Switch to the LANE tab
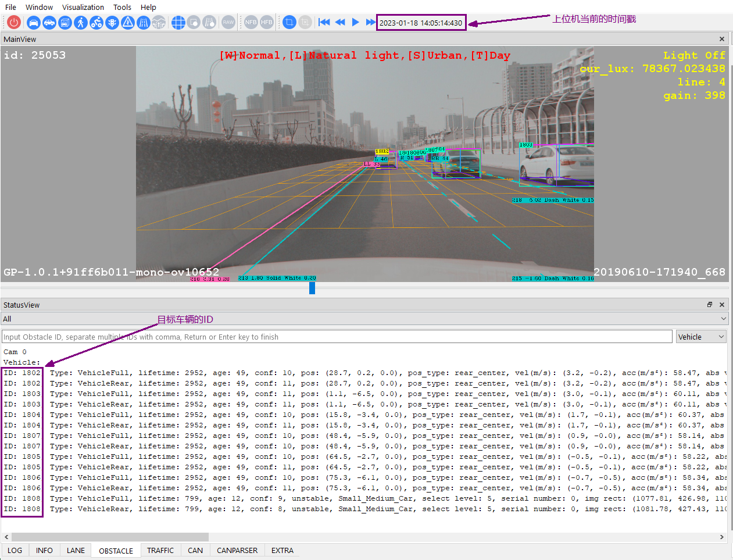The image size is (733, 560). (x=76, y=550)
